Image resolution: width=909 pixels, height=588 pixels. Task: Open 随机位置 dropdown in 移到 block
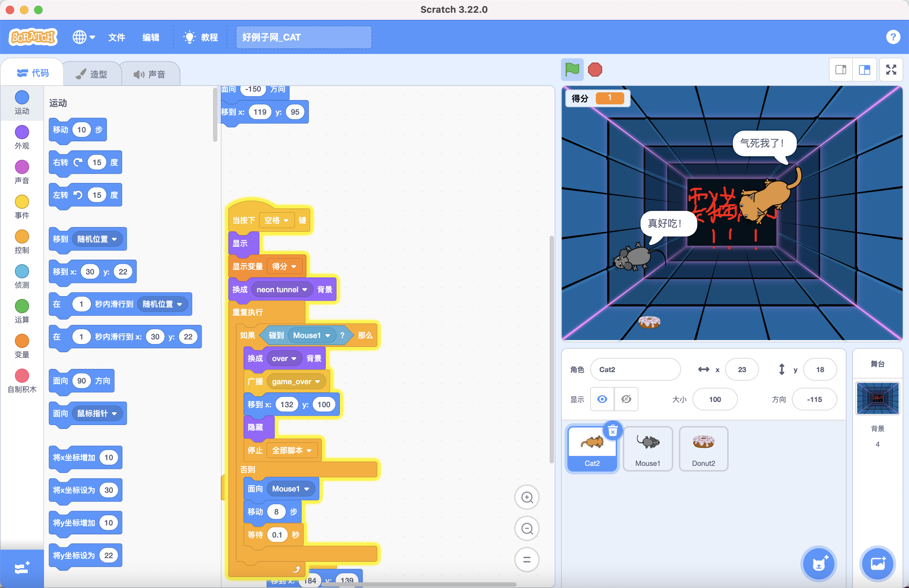(97, 239)
